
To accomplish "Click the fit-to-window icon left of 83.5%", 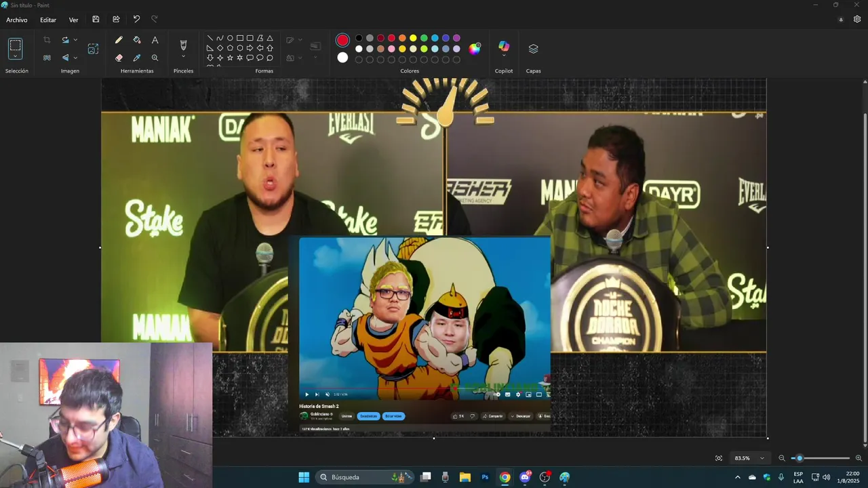I will point(719,458).
